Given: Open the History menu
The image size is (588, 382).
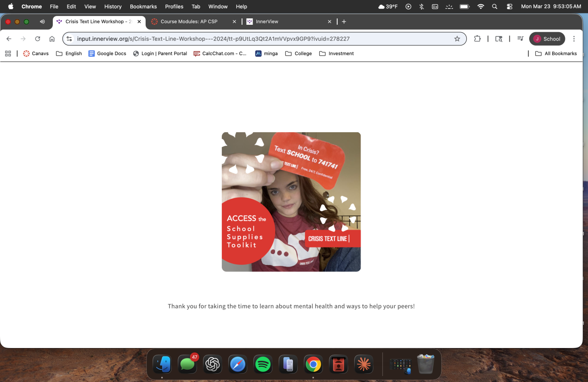Looking at the screenshot, I should [113, 6].
